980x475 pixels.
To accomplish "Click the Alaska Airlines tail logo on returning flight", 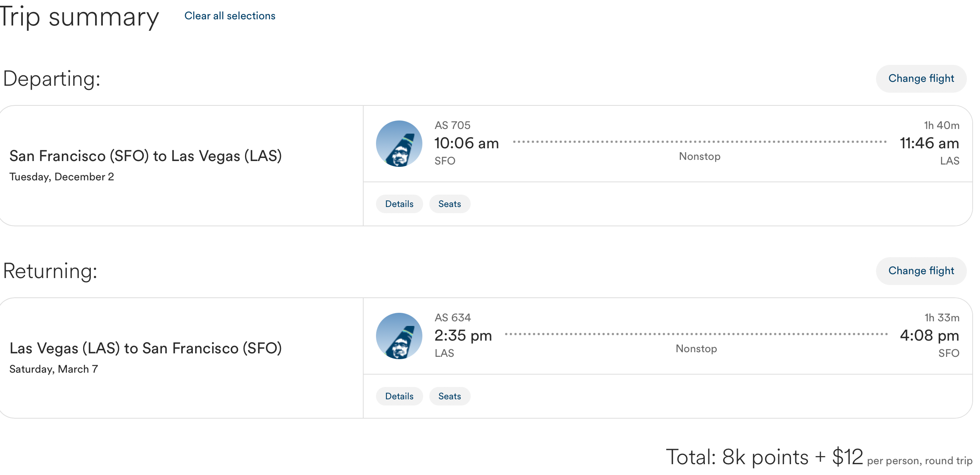I will 399,336.
